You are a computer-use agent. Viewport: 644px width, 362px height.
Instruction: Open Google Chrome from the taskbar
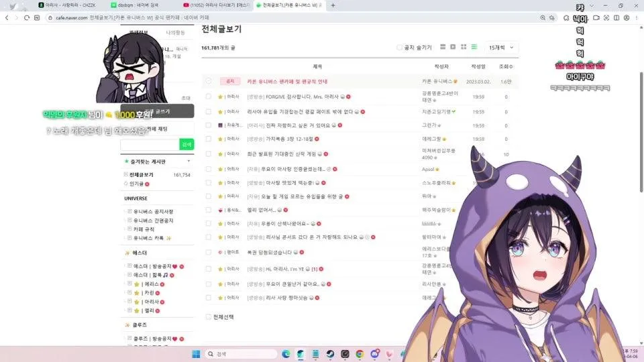[360, 354]
